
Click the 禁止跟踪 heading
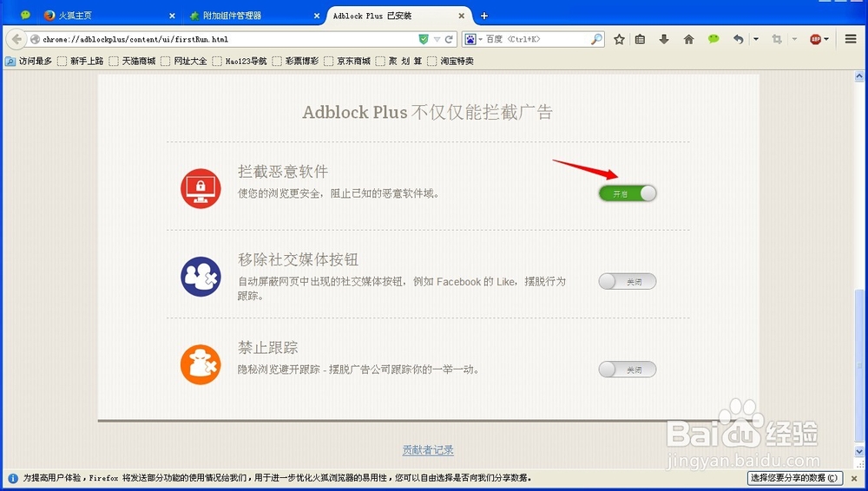(268, 347)
